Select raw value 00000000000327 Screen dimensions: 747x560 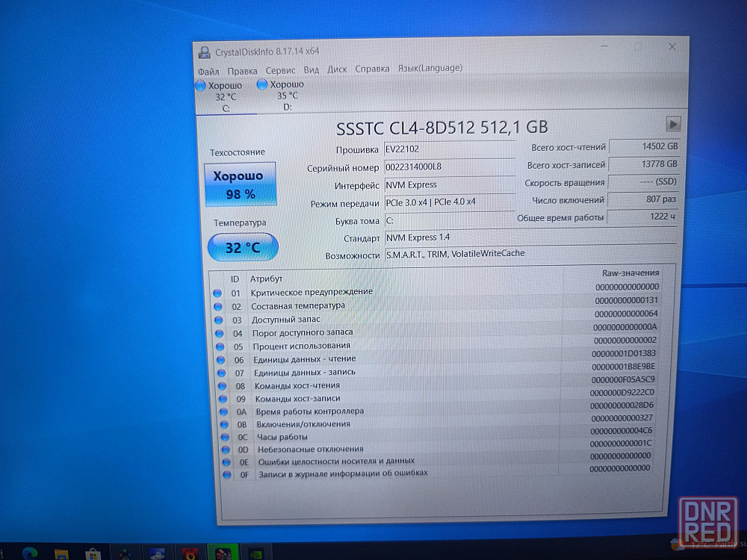(x=622, y=418)
